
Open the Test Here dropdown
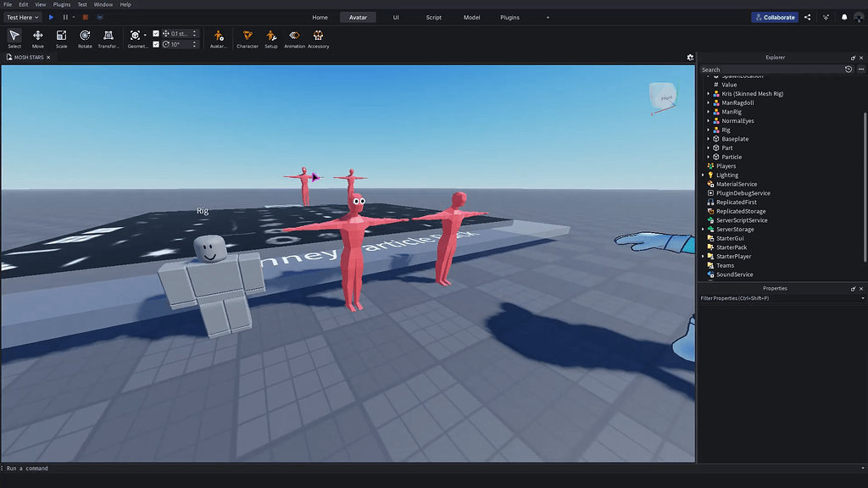(x=23, y=17)
